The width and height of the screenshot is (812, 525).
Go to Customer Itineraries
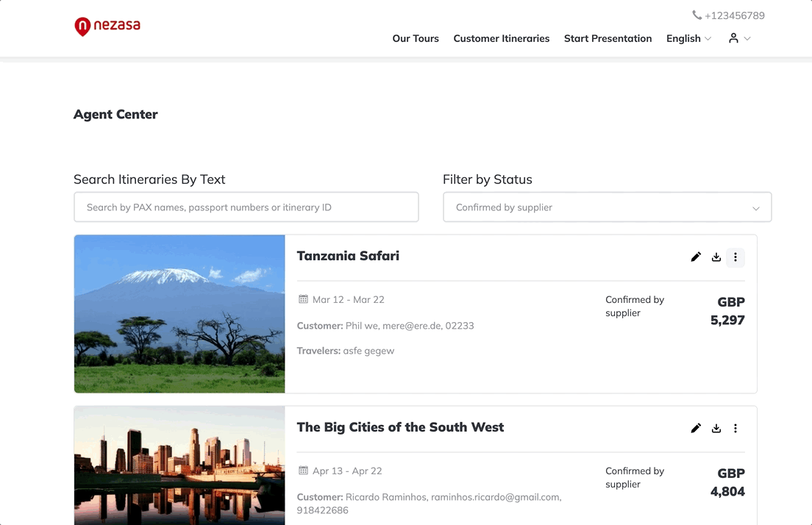pos(502,38)
